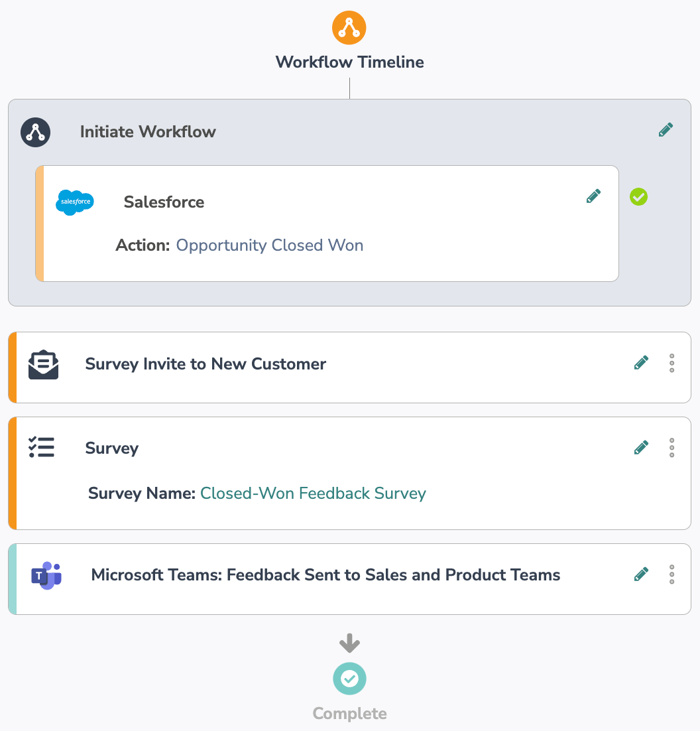The width and height of the screenshot is (700, 731).
Task: Edit Survey Invite to New Customer step
Action: pyautogui.click(x=641, y=363)
